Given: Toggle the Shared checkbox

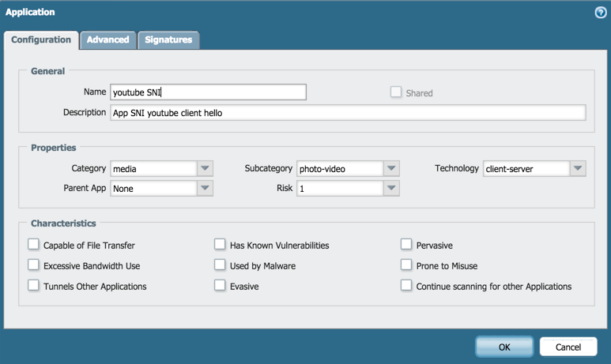Looking at the screenshot, I should coord(396,92).
